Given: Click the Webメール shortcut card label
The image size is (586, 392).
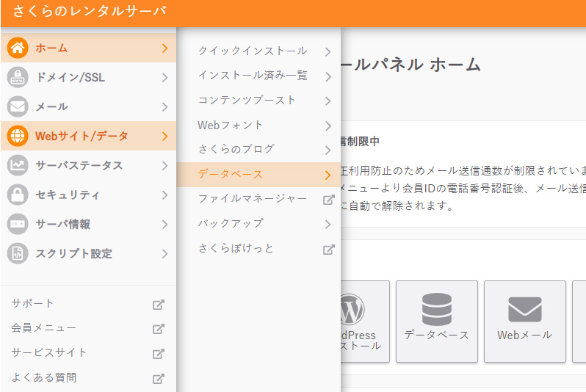Looking at the screenshot, I should (525, 335).
